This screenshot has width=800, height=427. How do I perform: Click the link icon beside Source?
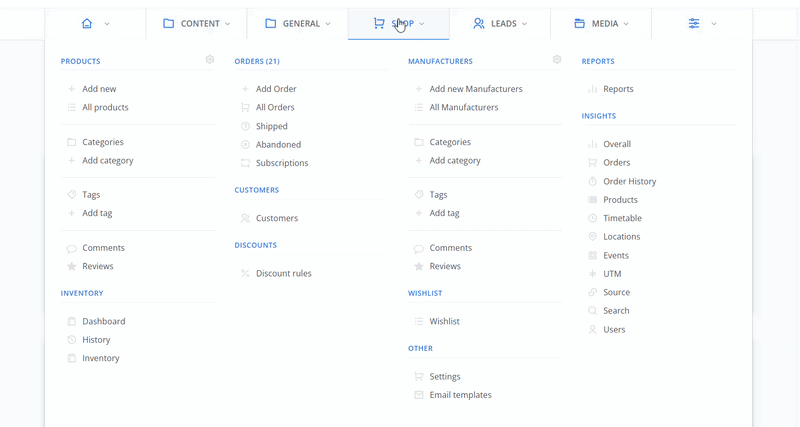592,292
